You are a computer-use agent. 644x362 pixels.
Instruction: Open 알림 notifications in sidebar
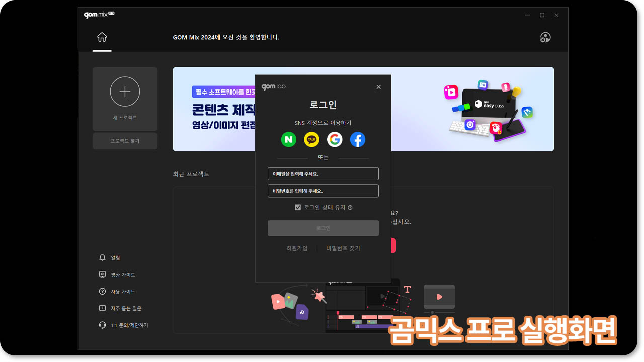coord(110,257)
